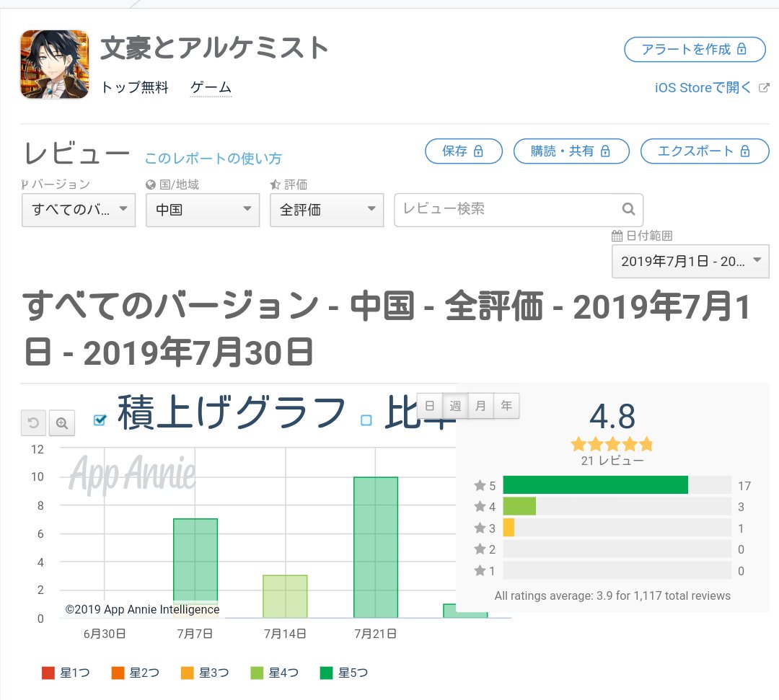Click the chart zoom magnifier icon

(x=62, y=423)
